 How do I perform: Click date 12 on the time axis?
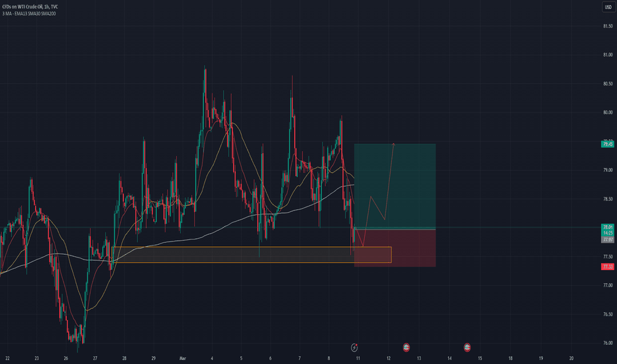coord(389,359)
